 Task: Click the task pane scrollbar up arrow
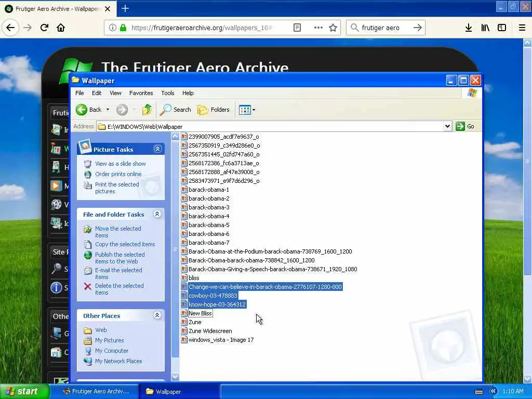click(175, 137)
